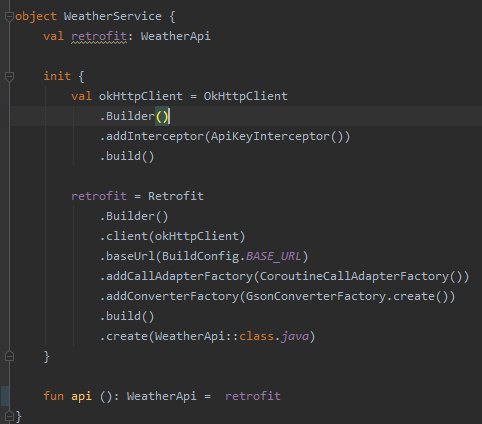Click the italic 'java' property
The width and height of the screenshot is (482, 424).
295,336
